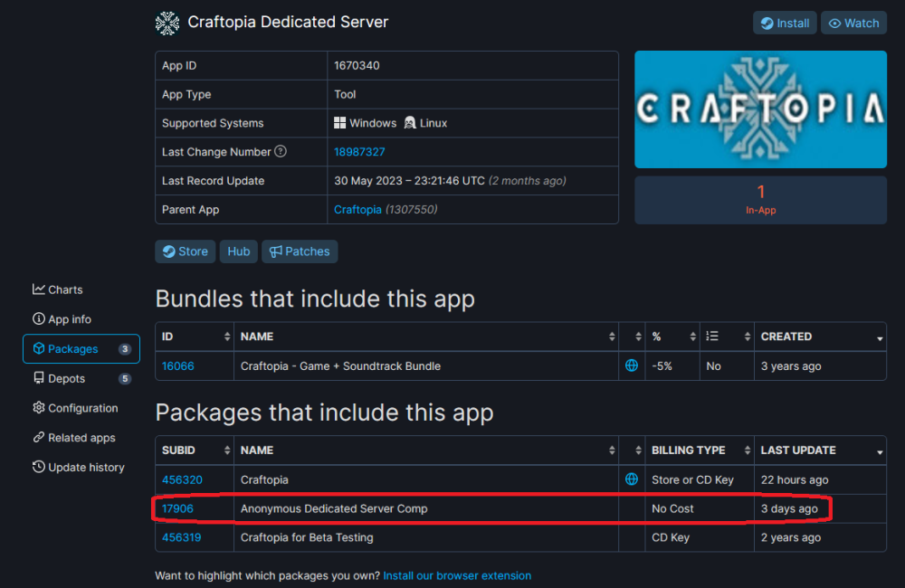Click the -5% discount cell

[x=672, y=365]
